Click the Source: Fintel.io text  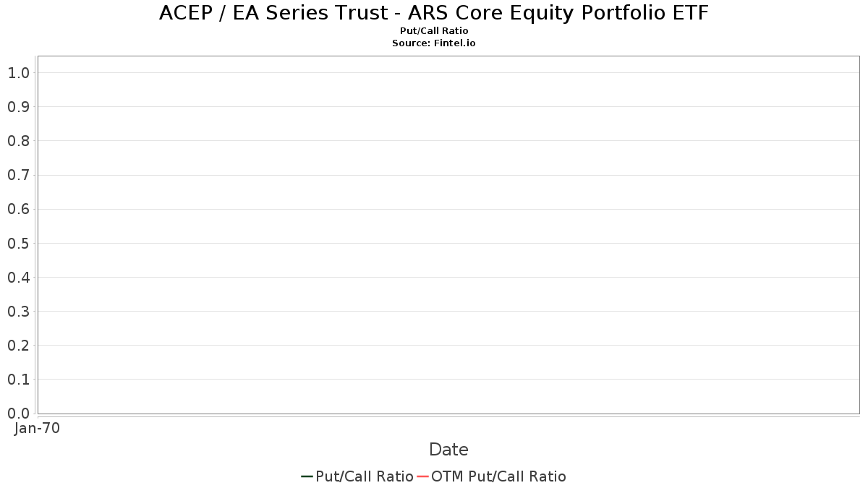tap(434, 43)
